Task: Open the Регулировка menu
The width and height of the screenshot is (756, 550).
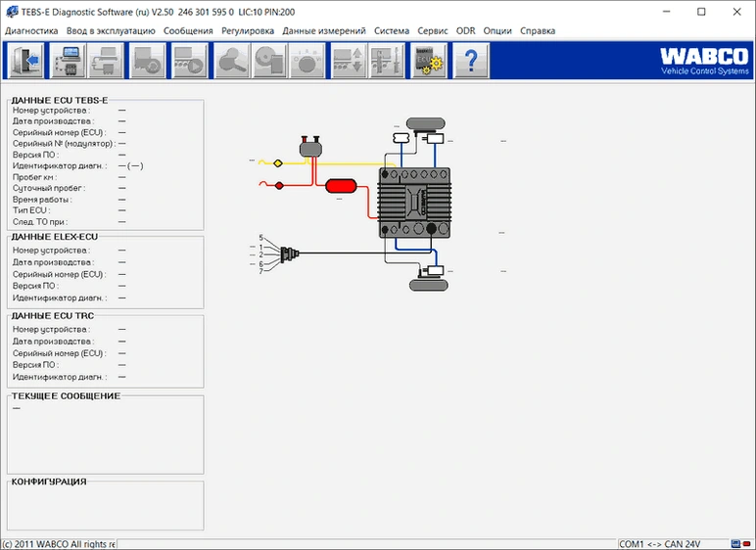Action: (x=248, y=31)
